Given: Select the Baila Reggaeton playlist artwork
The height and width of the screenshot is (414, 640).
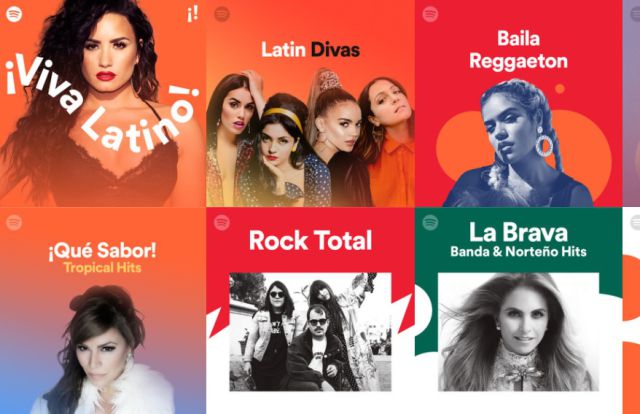Looking at the screenshot, I should 518,103.
